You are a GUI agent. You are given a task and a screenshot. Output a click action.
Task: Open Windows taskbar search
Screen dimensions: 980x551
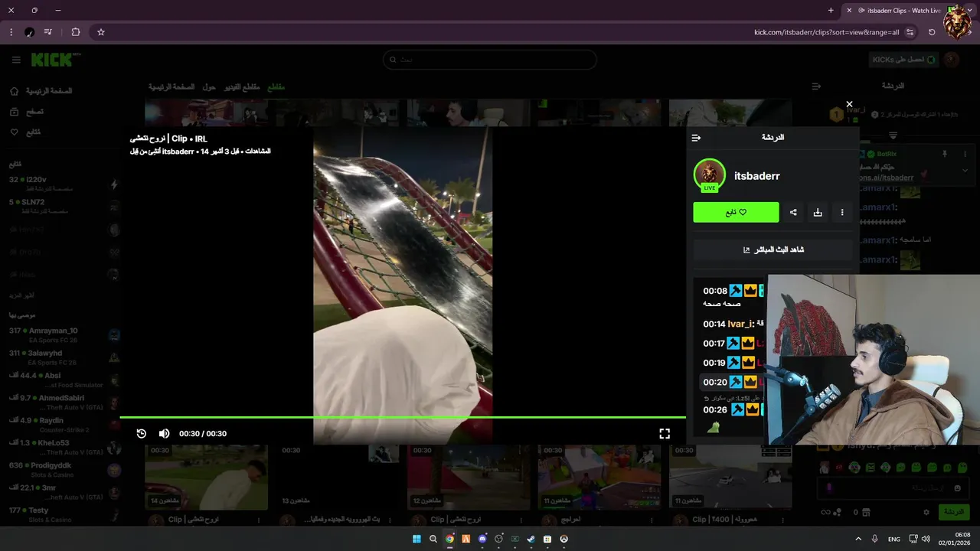pos(433,539)
